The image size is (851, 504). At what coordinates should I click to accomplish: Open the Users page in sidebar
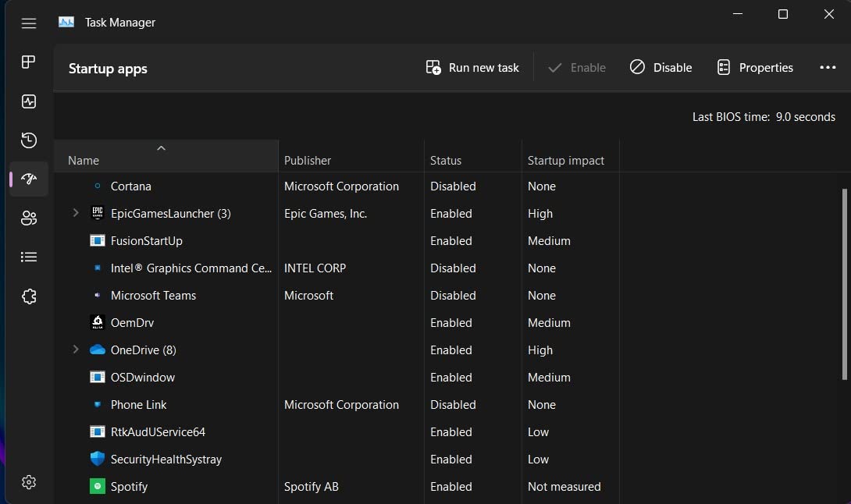[x=29, y=218]
